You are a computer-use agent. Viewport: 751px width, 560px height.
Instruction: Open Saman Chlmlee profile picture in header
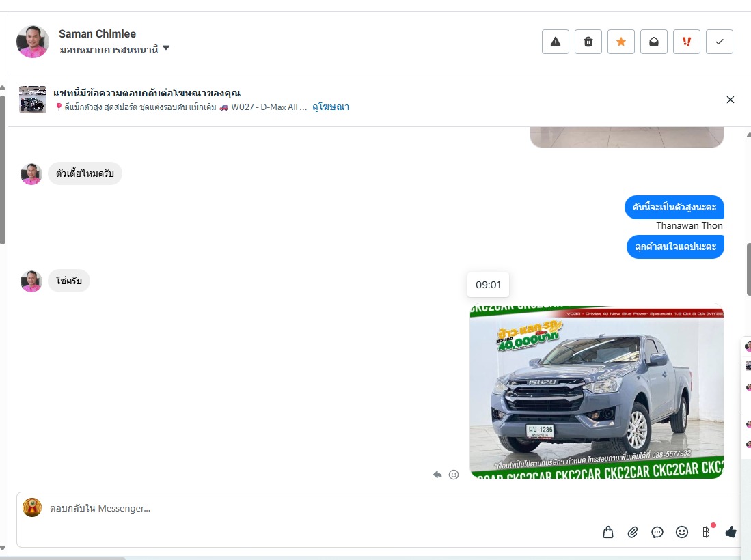tap(33, 42)
